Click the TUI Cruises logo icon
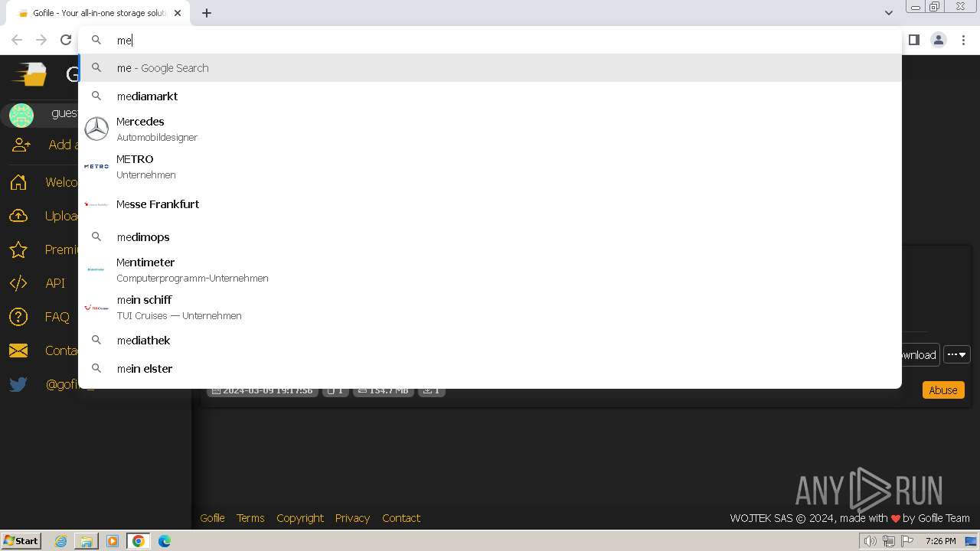This screenshot has height=551, width=980. (96, 307)
